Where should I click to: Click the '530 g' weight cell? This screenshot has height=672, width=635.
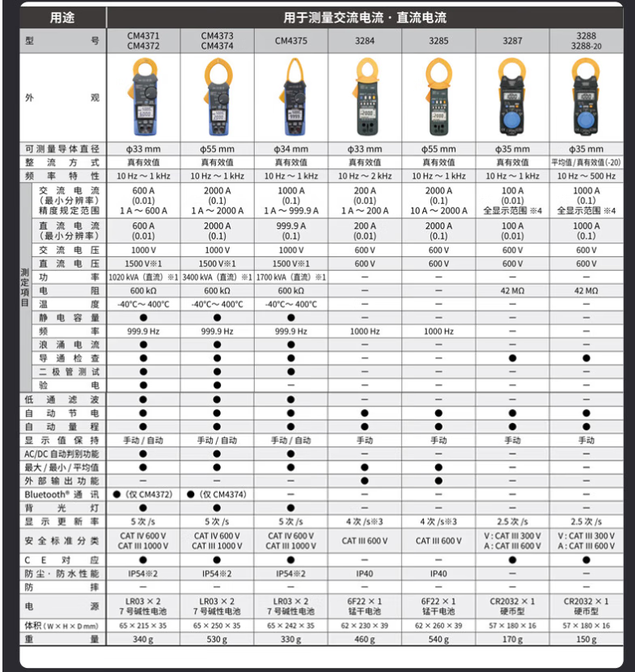218,639
